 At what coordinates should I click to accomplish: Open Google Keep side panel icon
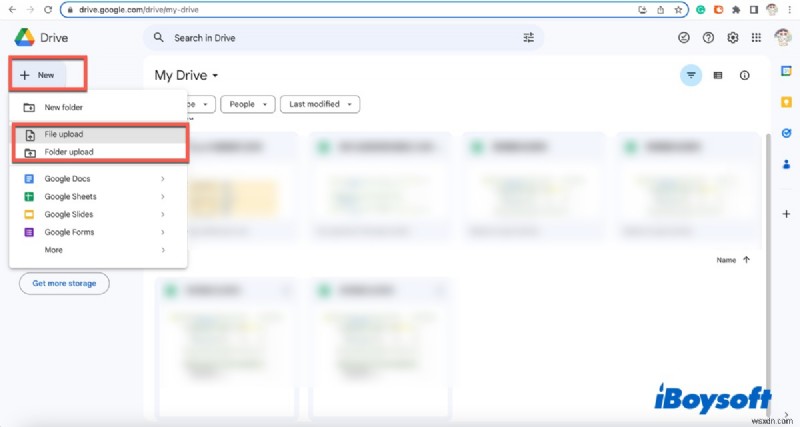pos(786,102)
